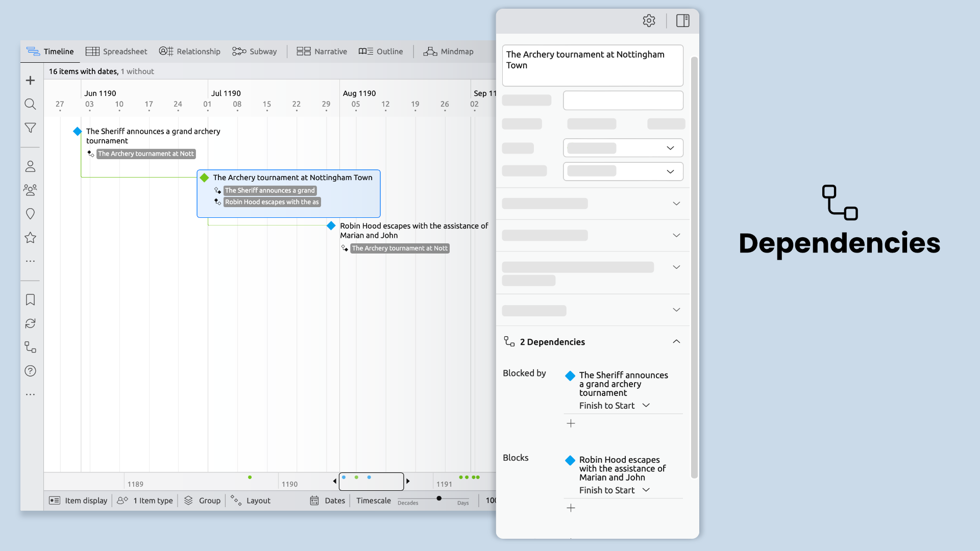Screen dimensions: 980x551
Task: Click the sync refresh icon
Action: tap(31, 323)
